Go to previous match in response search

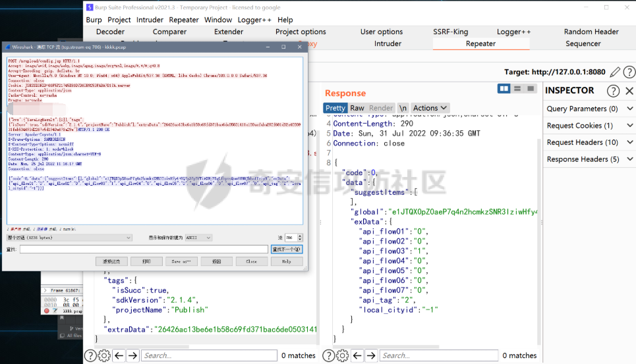pos(357,355)
